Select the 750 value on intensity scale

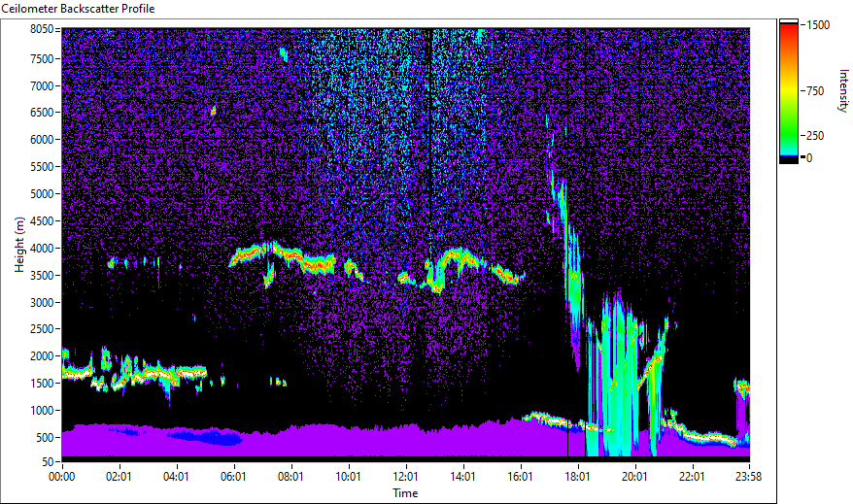click(x=815, y=90)
